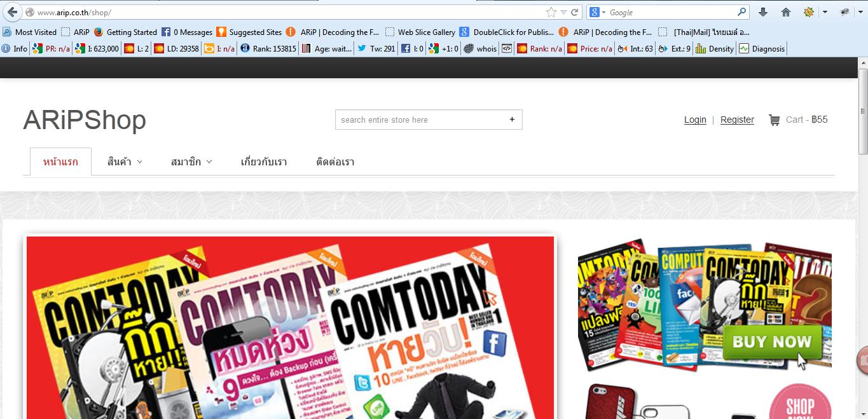Submit store search with the plus button

point(512,120)
